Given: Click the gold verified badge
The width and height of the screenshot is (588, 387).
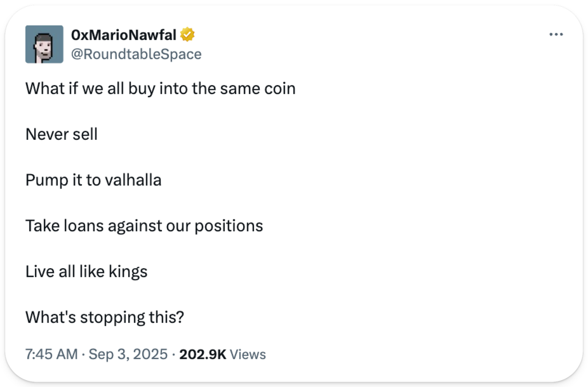Looking at the screenshot, I should tap(187, 35).
